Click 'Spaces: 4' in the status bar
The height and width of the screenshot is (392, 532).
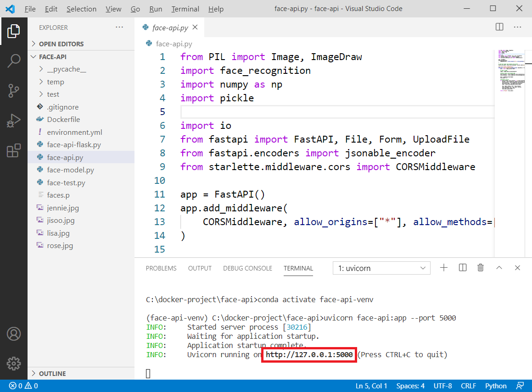point(410,386)
